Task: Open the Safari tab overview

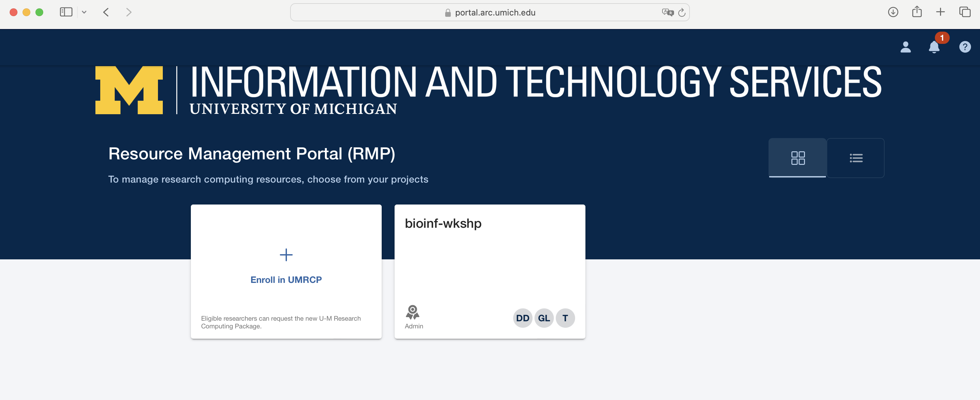Action: pos(965,12)
